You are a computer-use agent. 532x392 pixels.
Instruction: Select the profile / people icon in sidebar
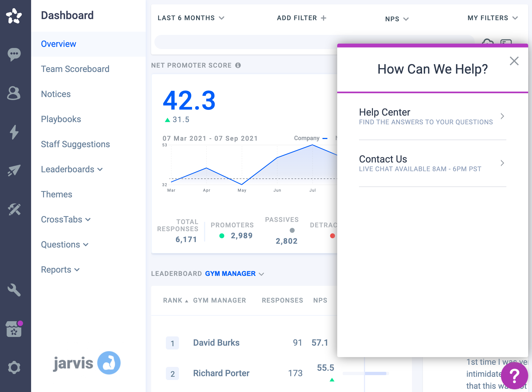click(14, 93)
